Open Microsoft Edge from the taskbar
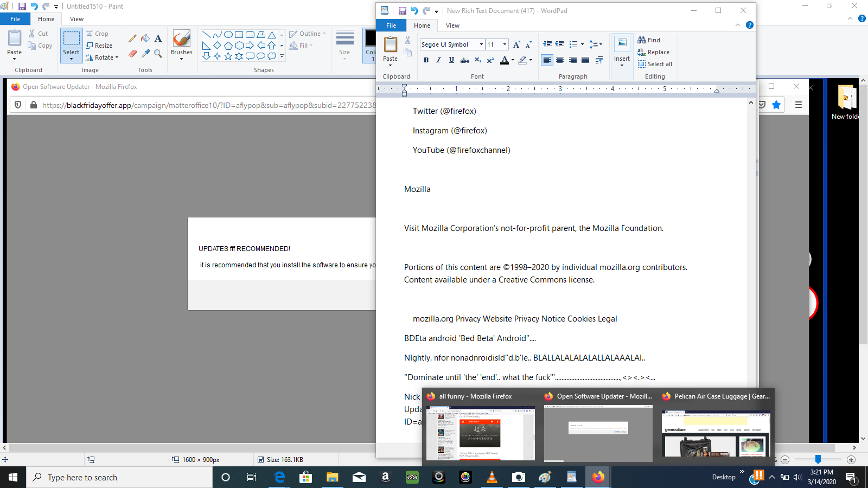Screen dimensions: 868x488 click(x=279, y=477)
